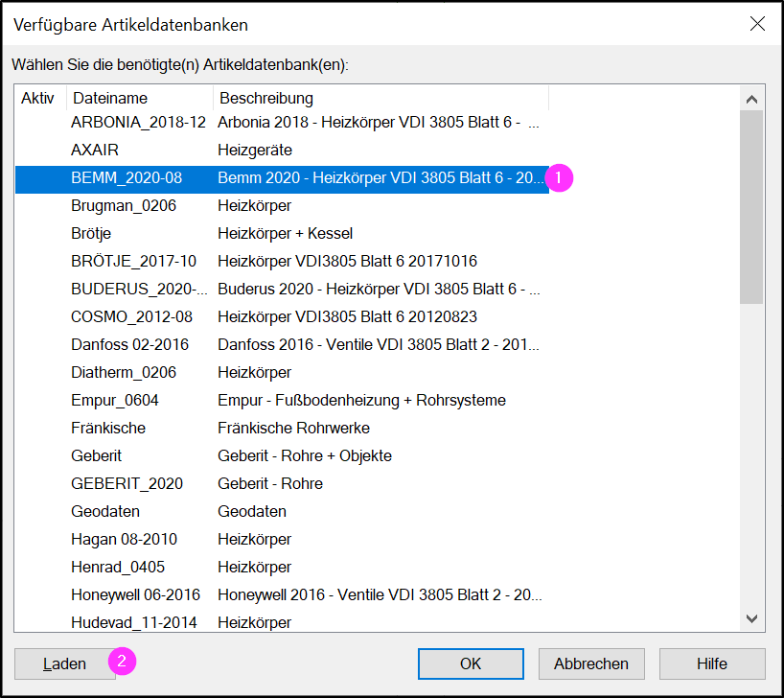Select the Diatherm_0206 entry

click(282, 372)
